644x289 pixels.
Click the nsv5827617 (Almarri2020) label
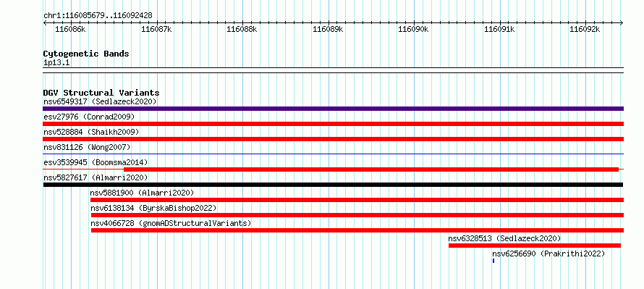tap(96, 177)
